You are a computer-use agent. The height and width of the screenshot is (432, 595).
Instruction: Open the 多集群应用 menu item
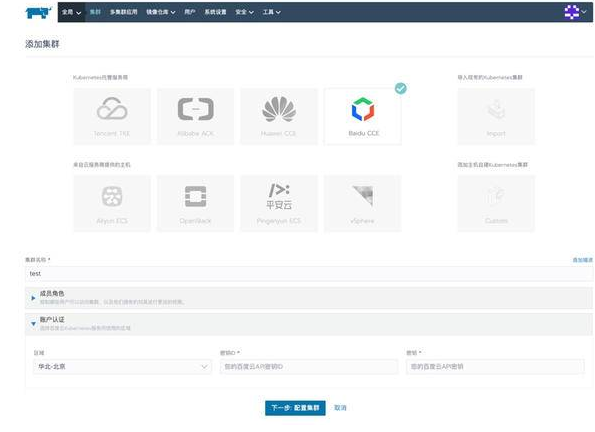coord(124,12)
